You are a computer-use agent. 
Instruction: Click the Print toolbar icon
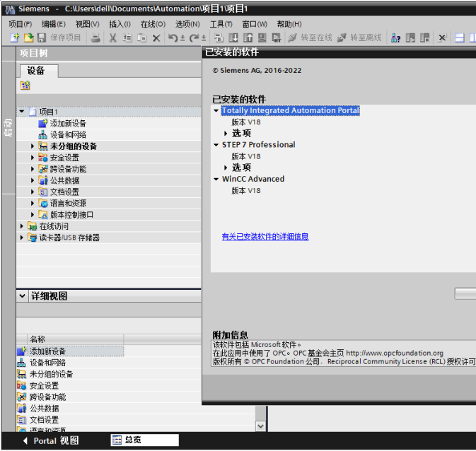click(x=95, y=37)
